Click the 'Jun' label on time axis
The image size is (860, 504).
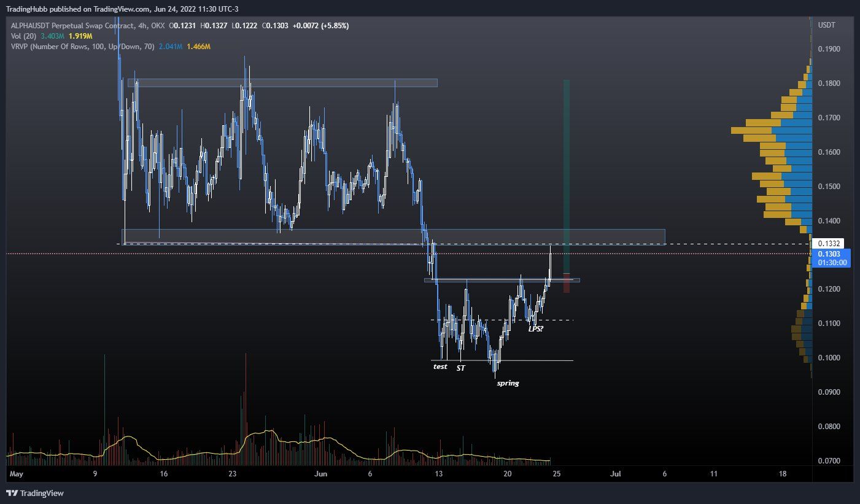click(x=320, y=474)
